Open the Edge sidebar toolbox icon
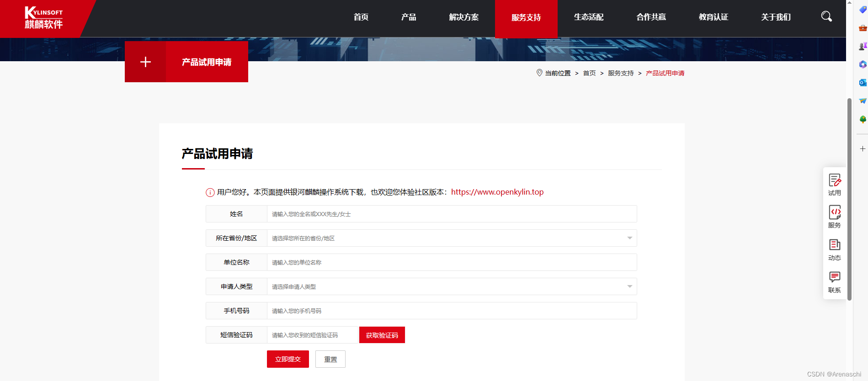Viewport: 868px width, 381px height. click(x=863, y=28)
